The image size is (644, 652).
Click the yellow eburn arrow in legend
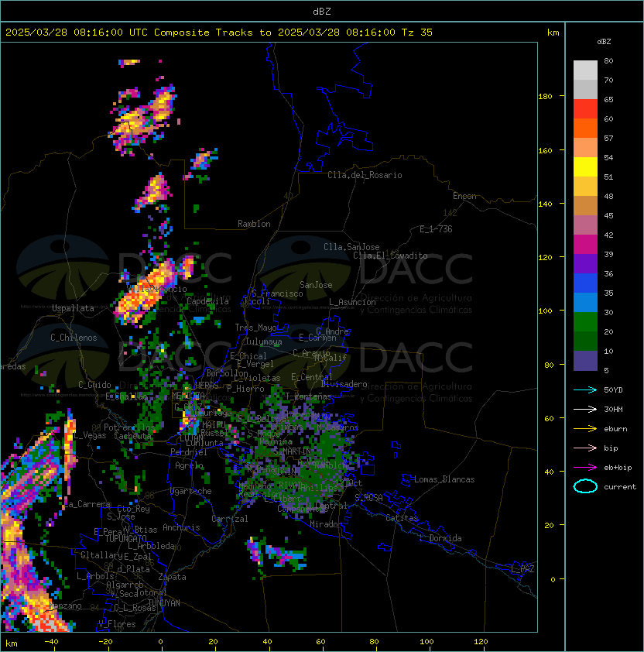pos(585,429)
